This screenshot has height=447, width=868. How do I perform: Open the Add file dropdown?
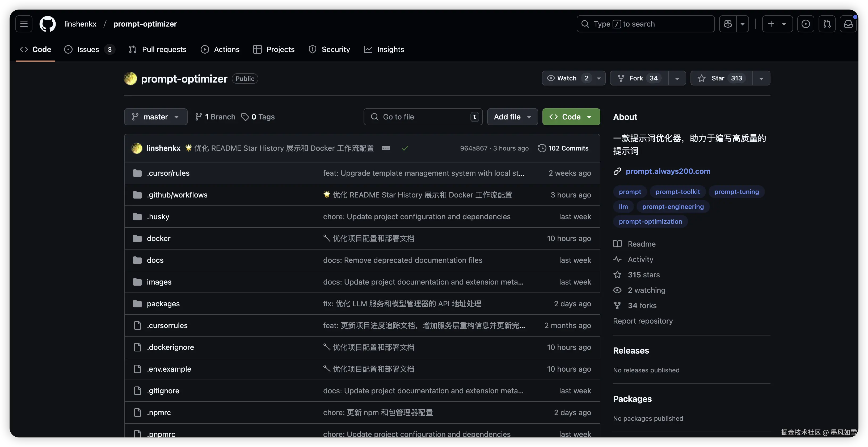pos(512,117)
